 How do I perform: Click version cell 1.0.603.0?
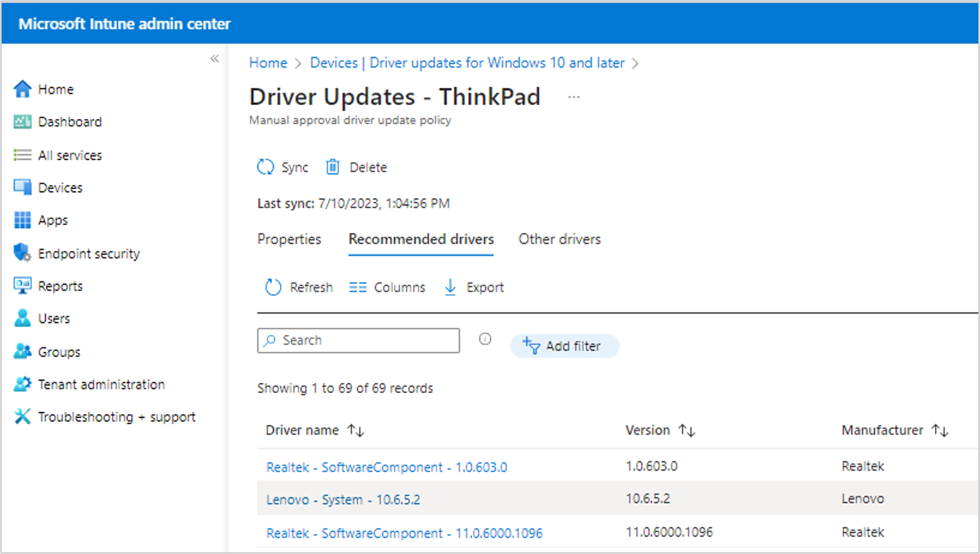[x=651, y=466]
